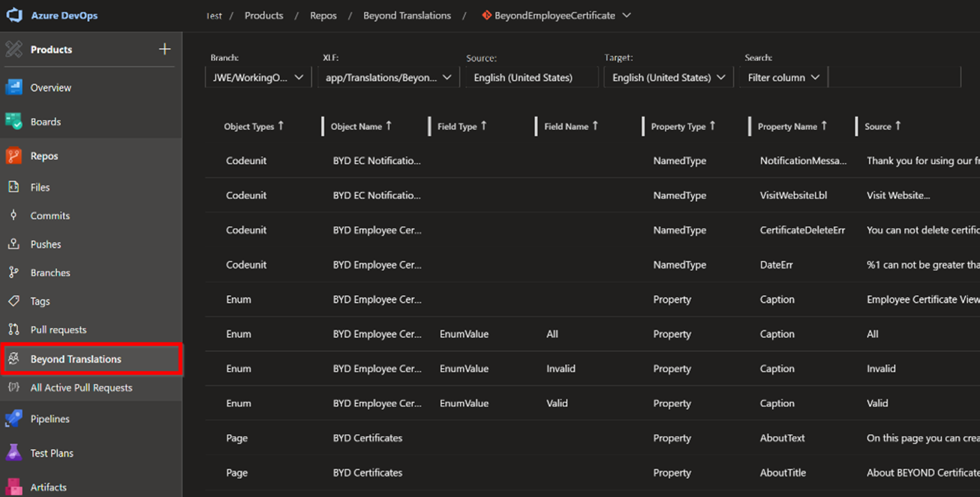The height and width of the screenshot is (497, 980).
Task: Click the Search text input field
Action: 894,77
